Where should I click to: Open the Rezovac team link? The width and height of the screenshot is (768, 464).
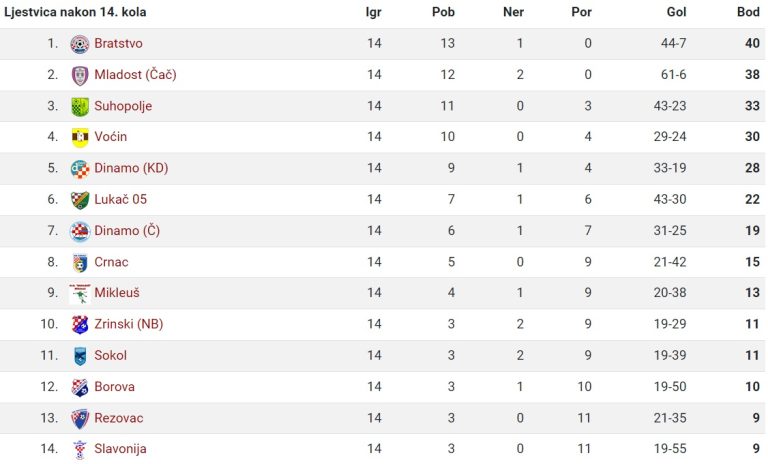click(x=119, y=418)
